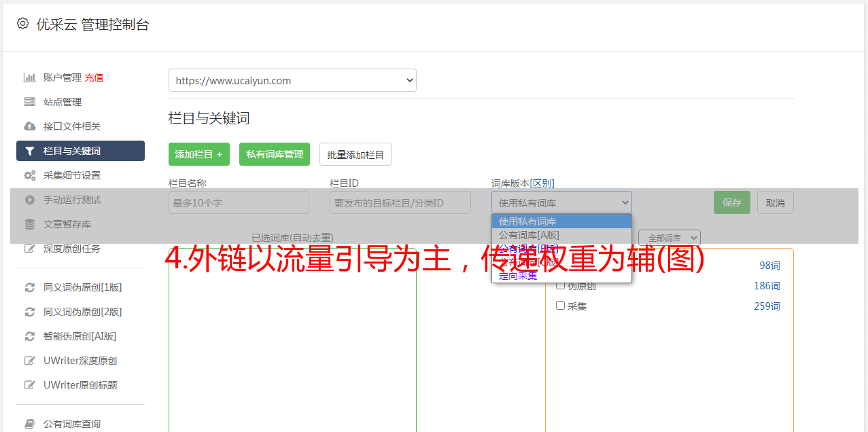
Task: Open 同义词伪原创[2版] page
Action: [x=82, y=312]
